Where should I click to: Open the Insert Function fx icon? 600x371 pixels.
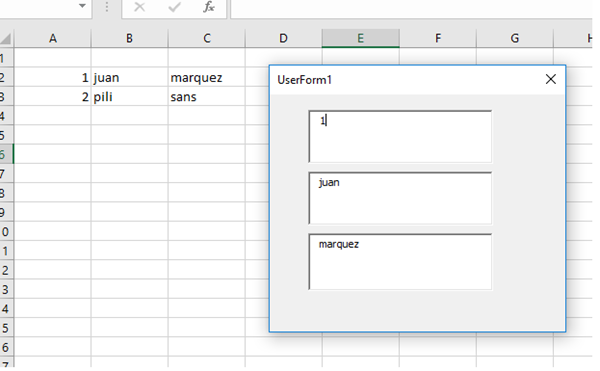(x=209, y=7)
